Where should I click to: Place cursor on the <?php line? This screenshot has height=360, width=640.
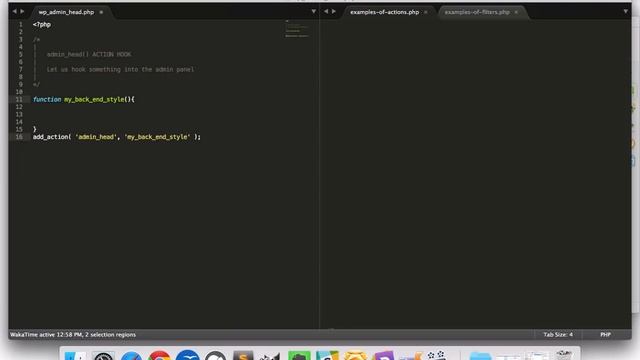point(42,24)
